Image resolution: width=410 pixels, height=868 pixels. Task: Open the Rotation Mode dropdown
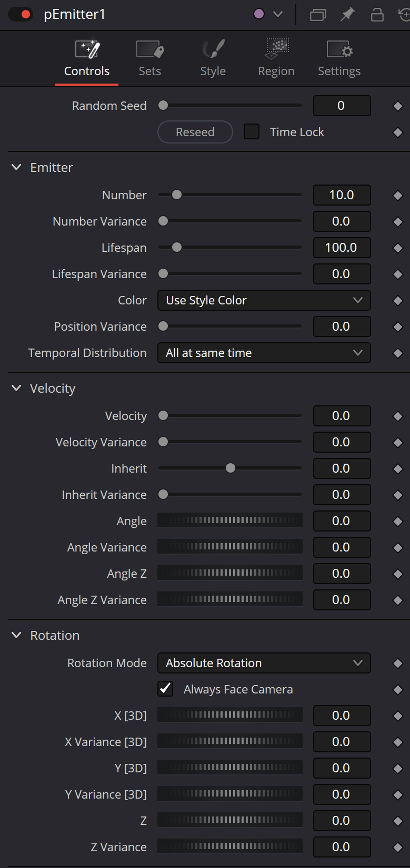point(264,663)
